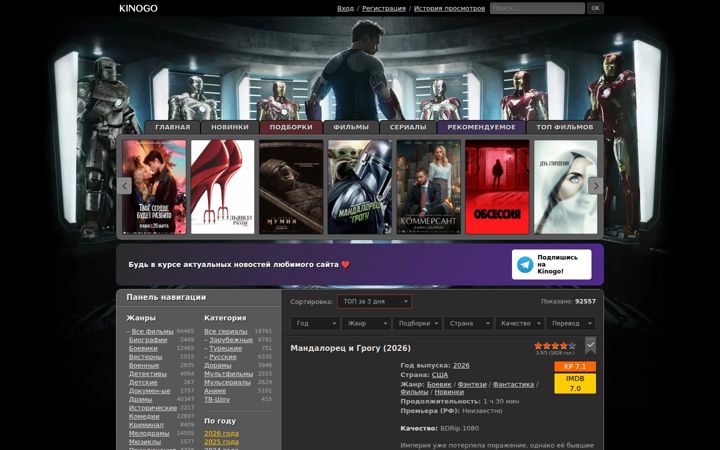This screenshot has height=450, width=720.
Task: Mark Мандалорец и Грогу with bookmark checkmark
Action: click(590, 345)
